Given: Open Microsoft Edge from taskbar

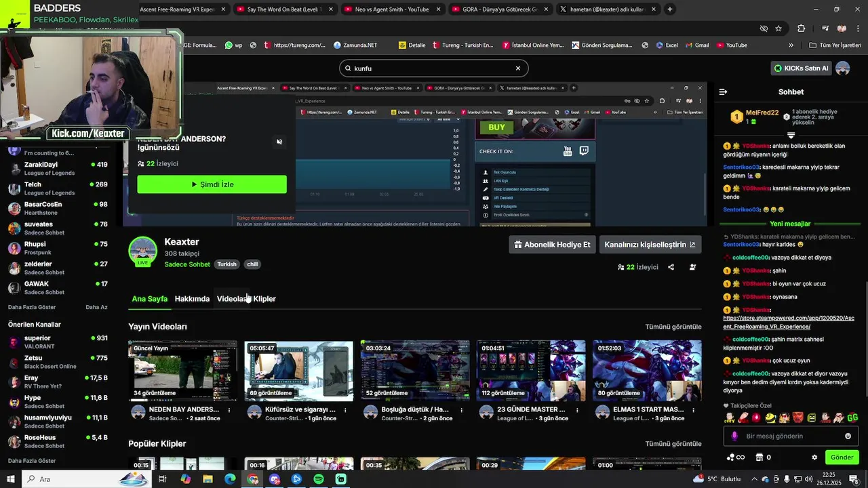Looking at the screenshot, I should coord(230,479).
